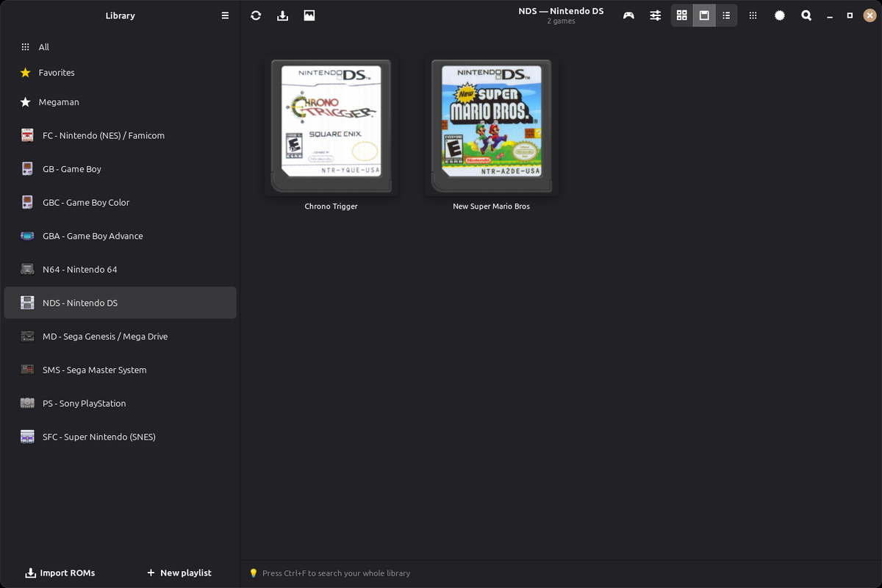Select GBA - Game Boy Advance system
Screen dimensions: 882x588
(x=120, y=236)
